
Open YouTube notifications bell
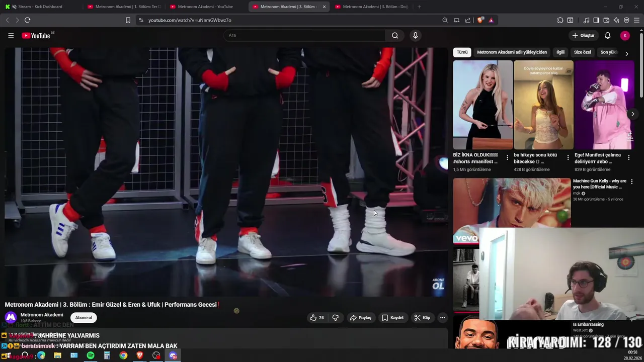click(607, 35)
